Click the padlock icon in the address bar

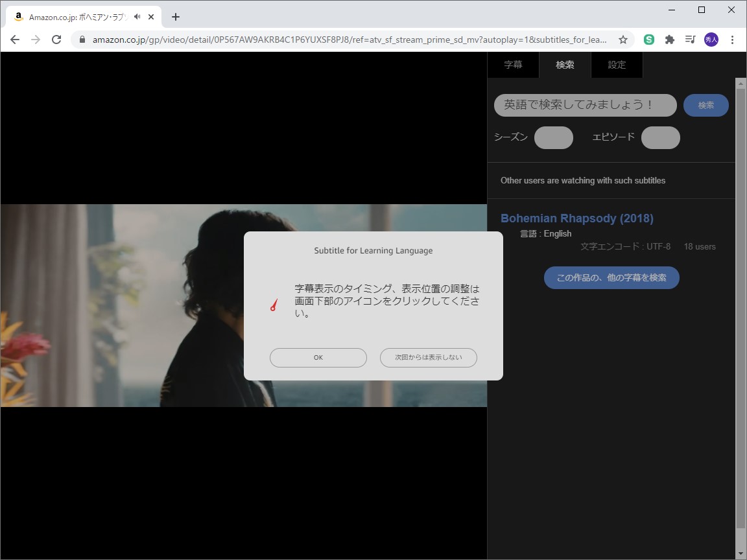(x=81, y=39)
